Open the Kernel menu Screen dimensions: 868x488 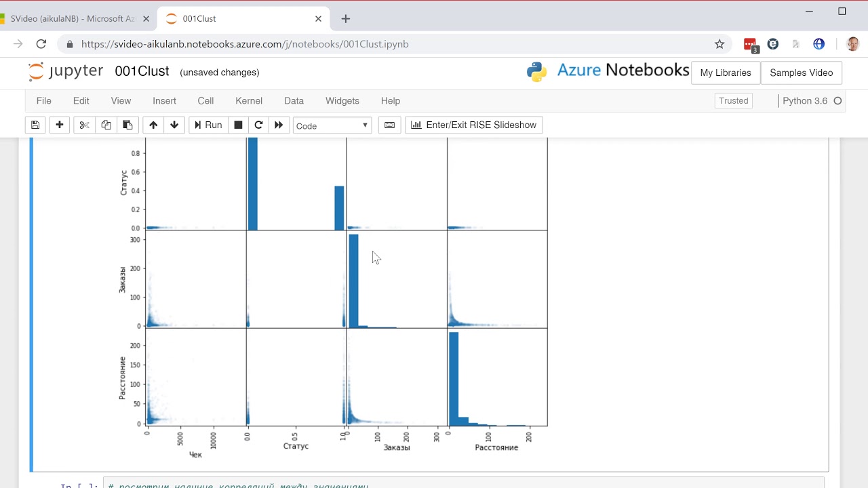tap(249, 100)
